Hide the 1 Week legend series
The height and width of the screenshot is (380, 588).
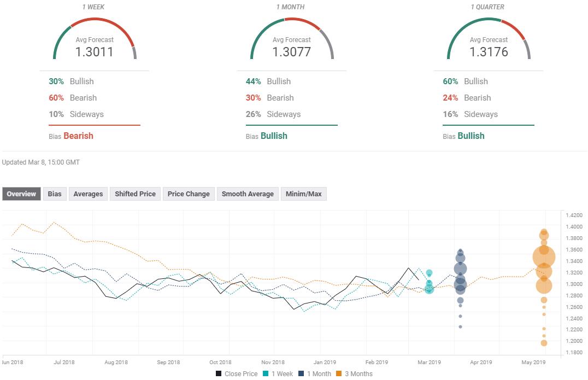coord(278,374)
